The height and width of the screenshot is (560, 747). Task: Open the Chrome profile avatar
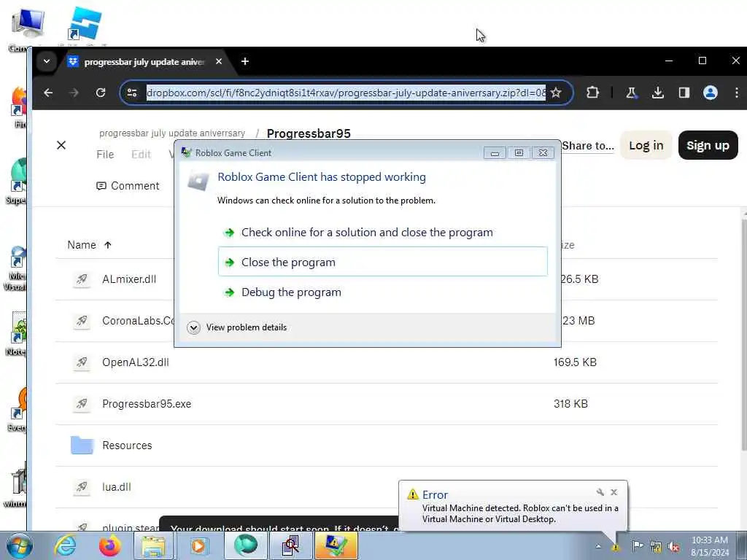click(711, 93)
